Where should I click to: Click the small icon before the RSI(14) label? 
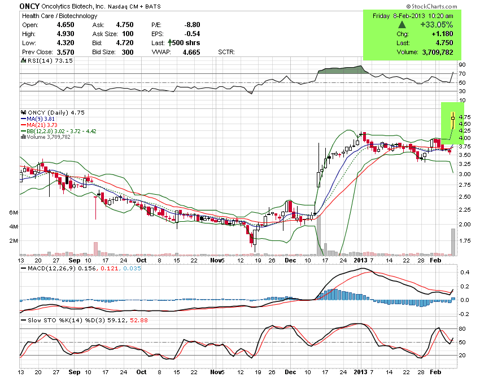coord(23,61)
